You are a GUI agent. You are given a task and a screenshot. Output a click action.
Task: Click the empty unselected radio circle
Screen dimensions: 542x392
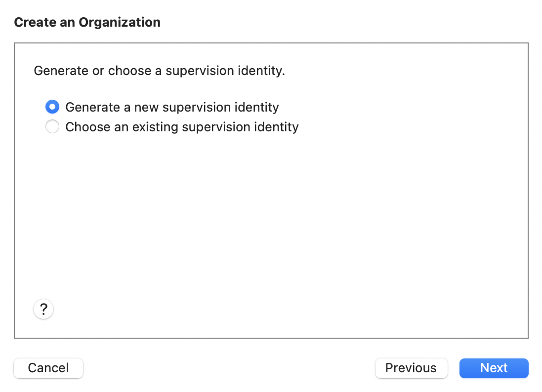point(52,127)
